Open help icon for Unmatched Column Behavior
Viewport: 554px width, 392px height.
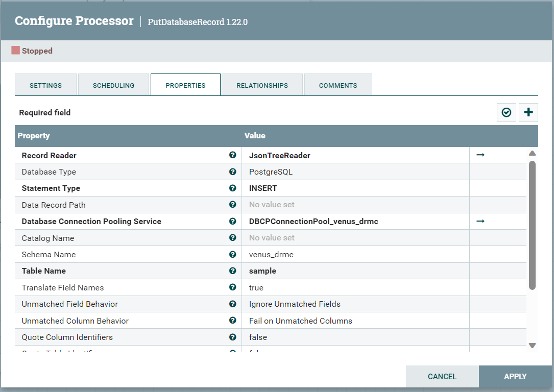[x=232, y=321]
